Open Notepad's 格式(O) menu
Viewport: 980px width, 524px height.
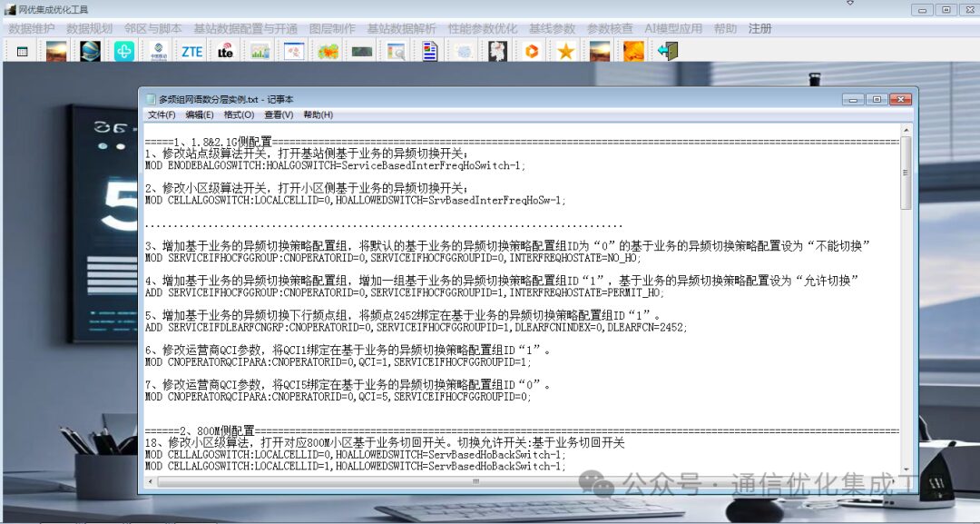239,115
